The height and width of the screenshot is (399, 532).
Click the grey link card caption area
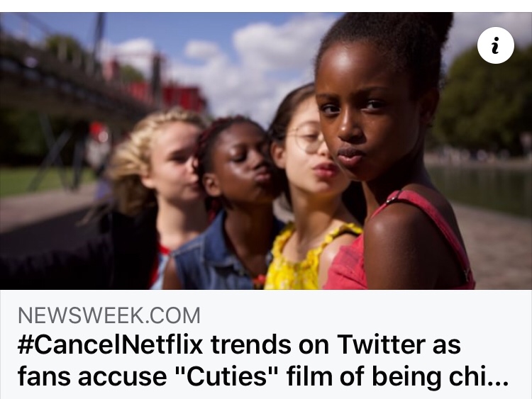266,344
